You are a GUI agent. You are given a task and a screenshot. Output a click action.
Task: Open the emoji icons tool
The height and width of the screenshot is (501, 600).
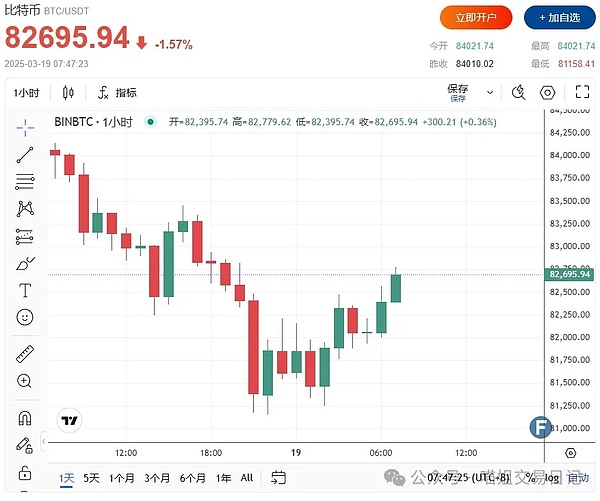coord(25,317)
